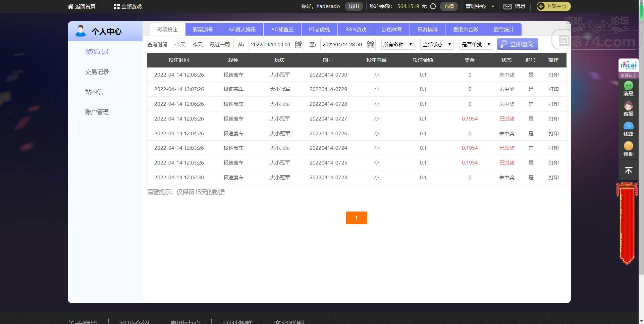Switch to 乐游棋牌 tab

pos(428,30)
